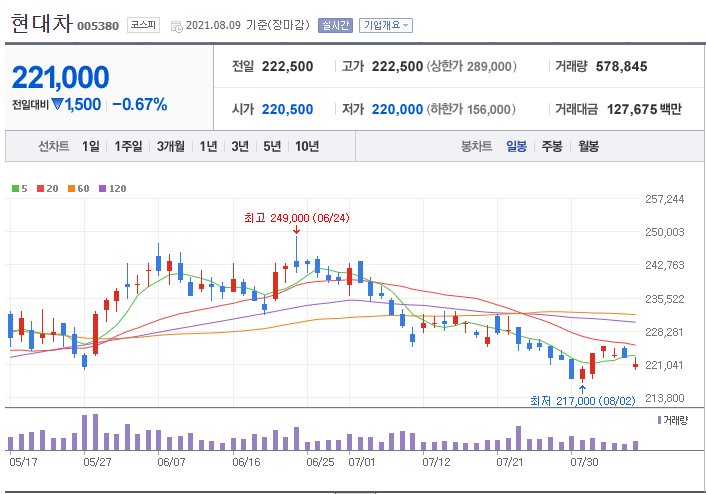Click the green 5-day moving average legend swatch
This screenshot has height=494, width=706.
(15, 189)
